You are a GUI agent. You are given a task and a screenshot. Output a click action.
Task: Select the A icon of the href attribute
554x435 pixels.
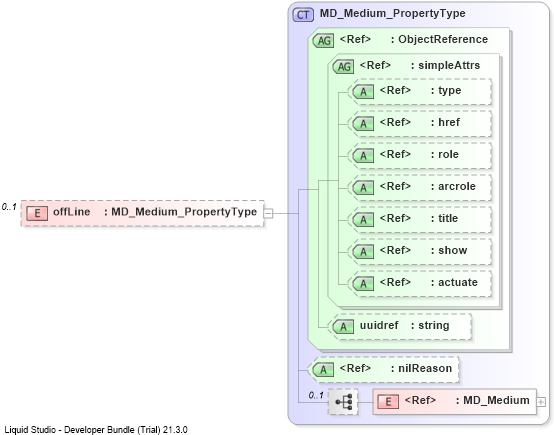pos(363,124)
